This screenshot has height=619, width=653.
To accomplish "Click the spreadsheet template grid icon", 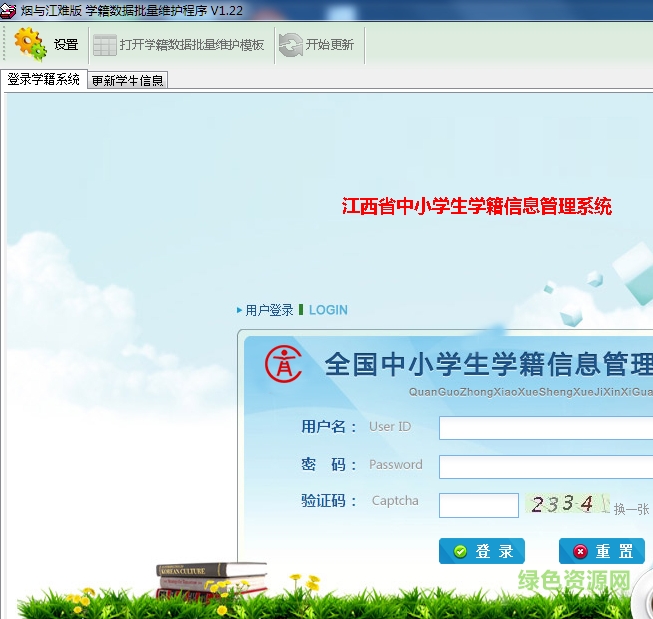I will click(x=105, y=45).
